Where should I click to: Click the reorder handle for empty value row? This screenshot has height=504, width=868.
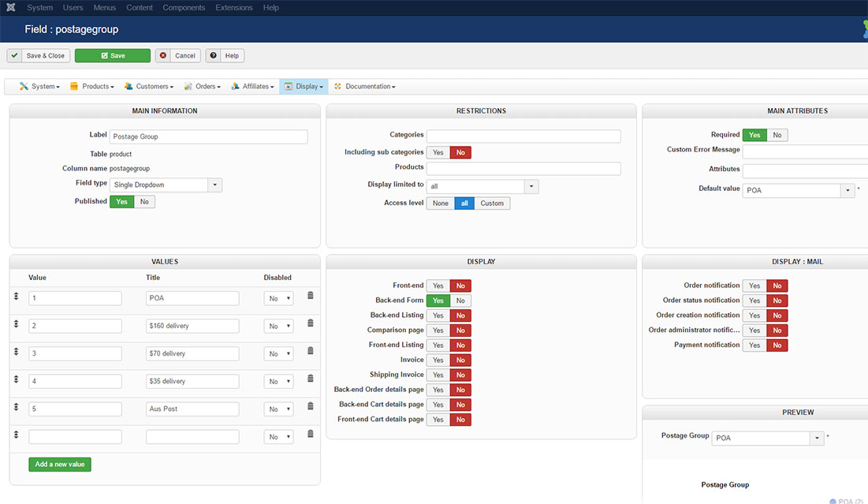pyautogui.click(x=16, y=435)
